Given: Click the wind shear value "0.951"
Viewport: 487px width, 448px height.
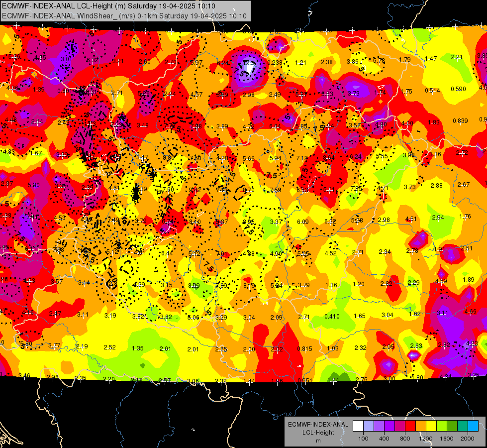Looking at the screenshot, I should coord(305,381).
